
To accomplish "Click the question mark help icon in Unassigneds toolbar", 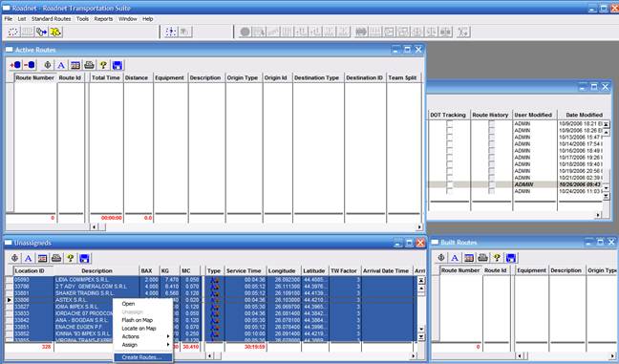I will [71, 258].
